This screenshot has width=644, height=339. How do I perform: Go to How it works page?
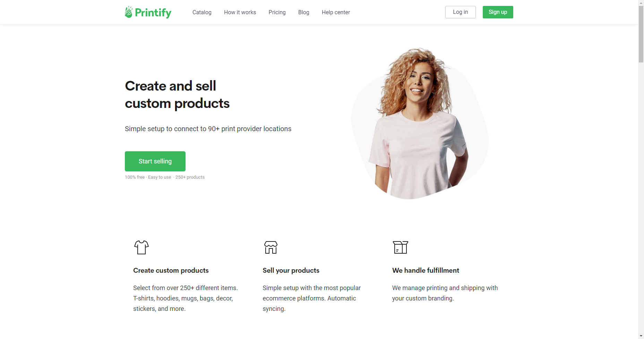240,12
